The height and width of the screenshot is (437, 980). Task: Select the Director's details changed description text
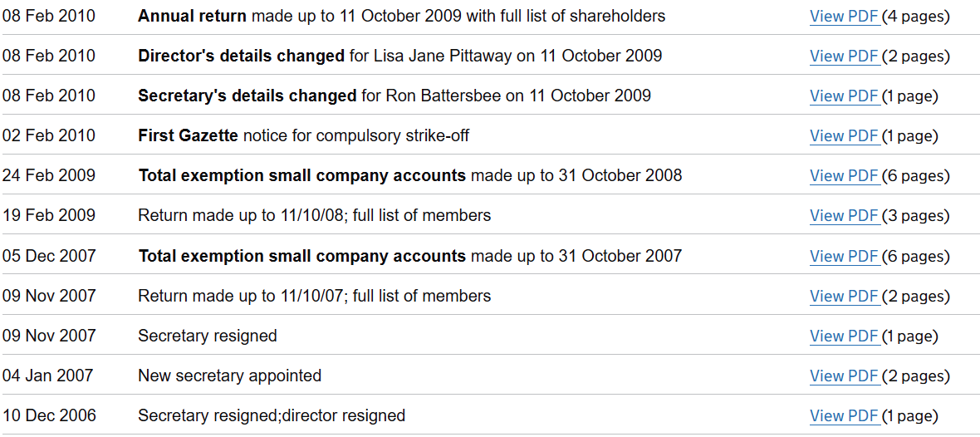coord(399,56)
